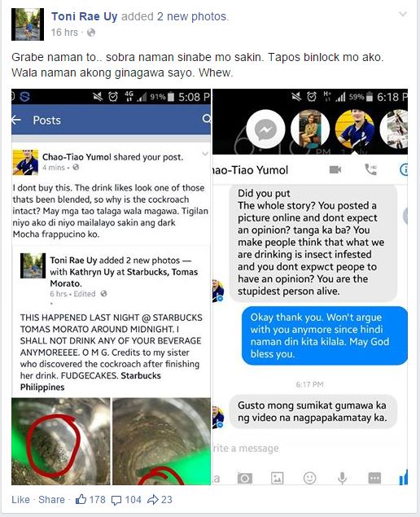Open more options ellipsis in message toolbar
The width and height of the screenshot is (420, 517).
[374, 478]
